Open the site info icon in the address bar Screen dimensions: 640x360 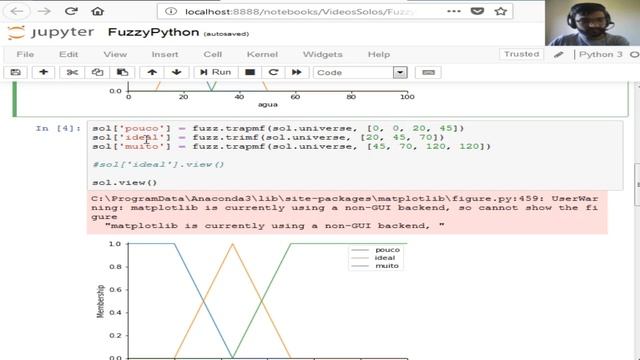(171, 11)
